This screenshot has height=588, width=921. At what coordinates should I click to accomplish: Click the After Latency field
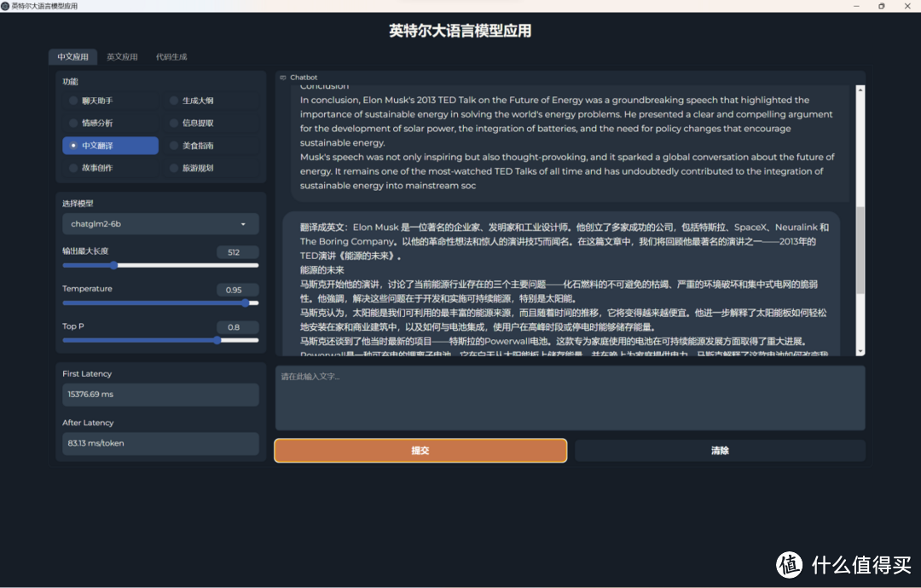(160, 444)
